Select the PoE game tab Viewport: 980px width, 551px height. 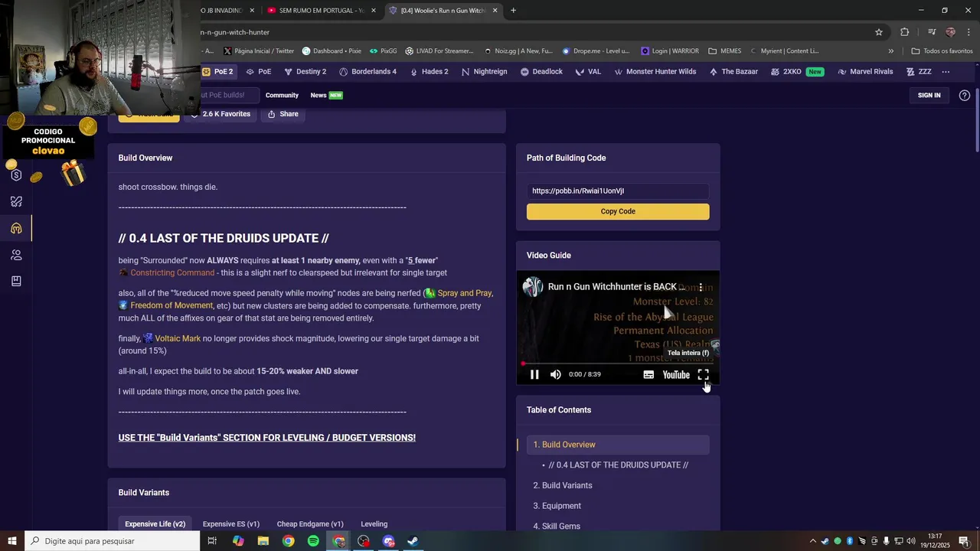tap(259, 71)
